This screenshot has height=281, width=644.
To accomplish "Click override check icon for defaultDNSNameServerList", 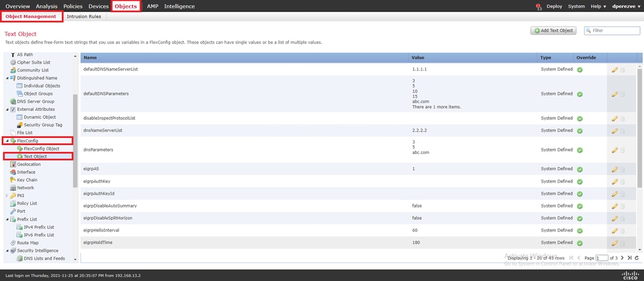I will [x=580, y=70].
